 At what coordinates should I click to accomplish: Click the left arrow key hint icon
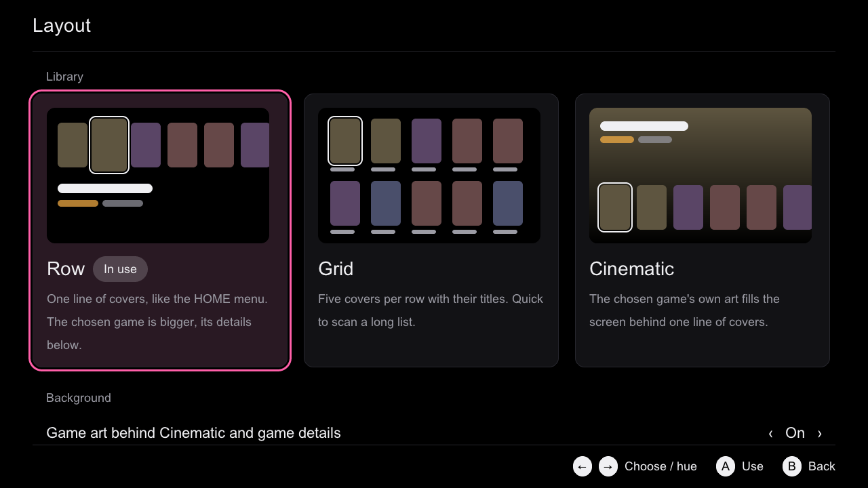point(583,466)
